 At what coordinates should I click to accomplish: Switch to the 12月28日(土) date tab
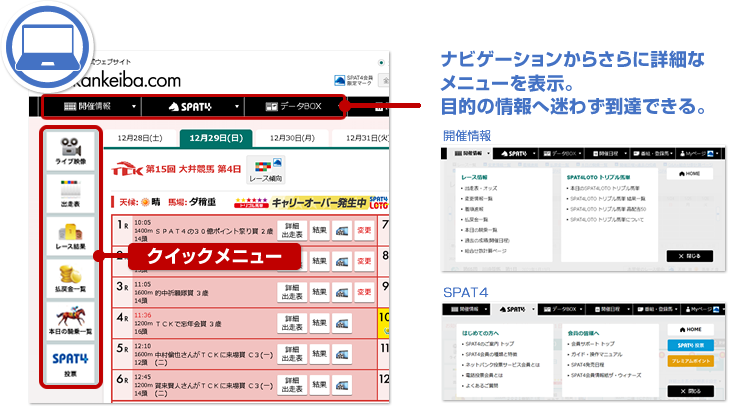click(140, 138)
